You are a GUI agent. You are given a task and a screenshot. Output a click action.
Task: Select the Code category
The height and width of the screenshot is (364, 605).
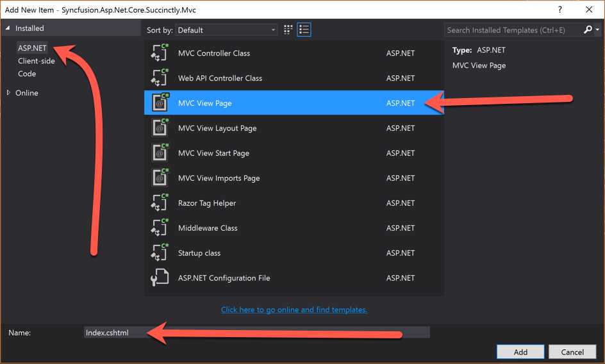point(27,74)
